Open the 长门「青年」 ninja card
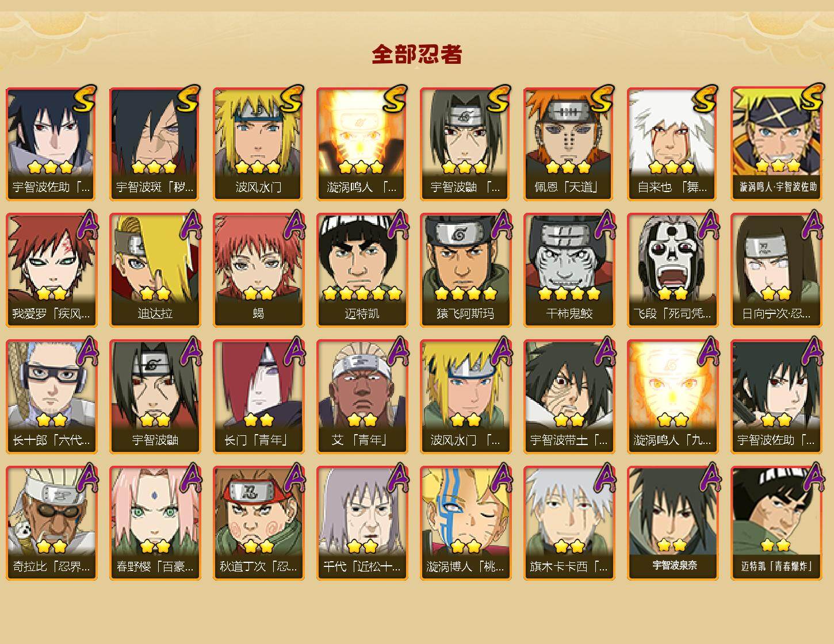The height and width of the screenshot is (644, 834). pos(258,397)
